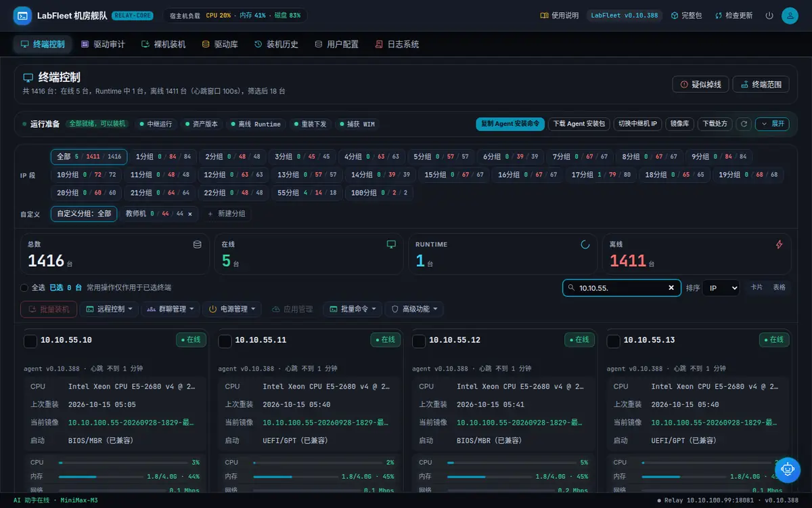Click 复制 Agent 安装命令 button
Screen dimensions: 812x508
click(x=510, y=124)
